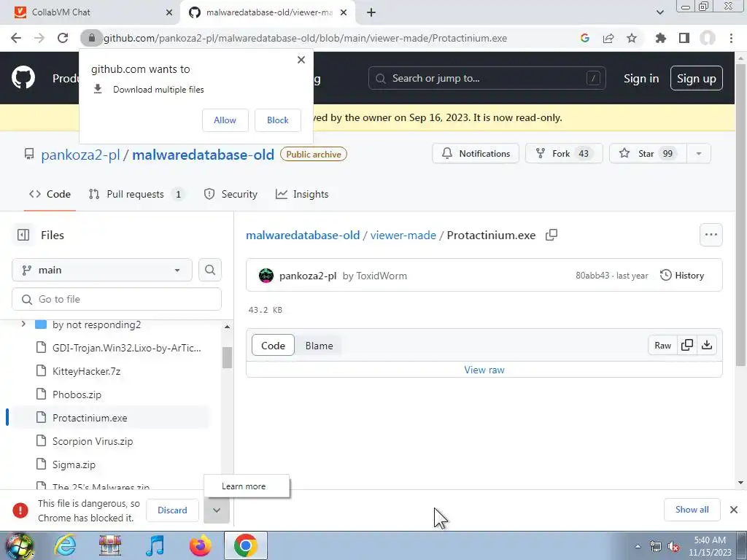
Task: Click the forward navigation arrow
Action: pyautogui.click(x=39, y=38)
